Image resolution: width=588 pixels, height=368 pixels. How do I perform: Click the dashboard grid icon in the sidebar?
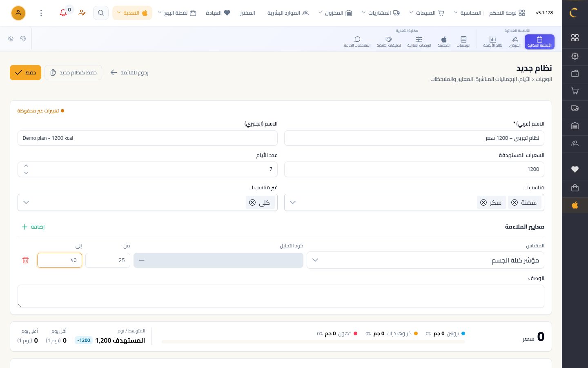[575, 38]
